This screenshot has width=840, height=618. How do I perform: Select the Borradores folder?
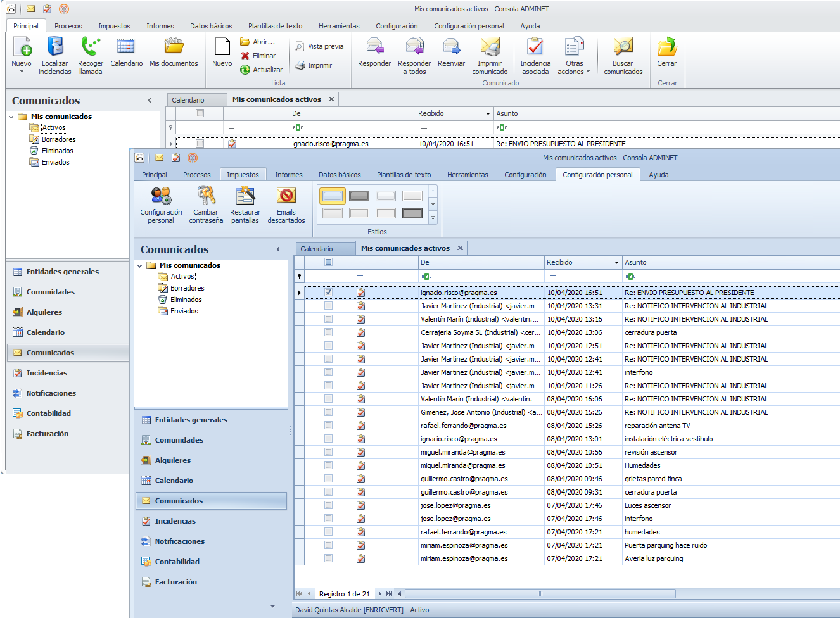tap(187, 288)
